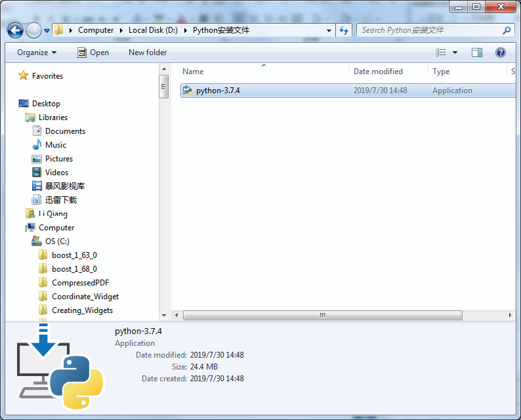Select python-3.7.4 file name
This screenshot has height=420, width=521.
(x=218, y=91)
